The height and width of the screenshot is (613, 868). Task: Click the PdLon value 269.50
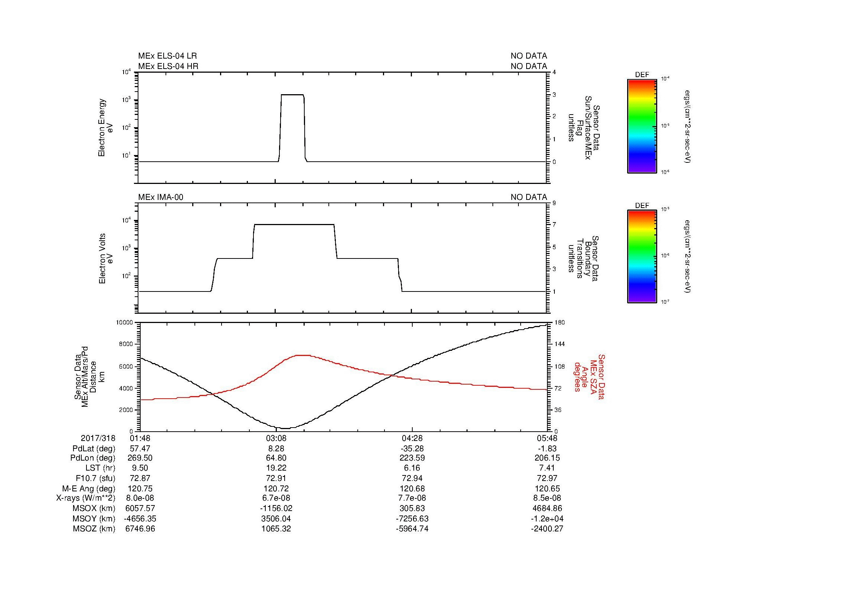coord(140,458)
